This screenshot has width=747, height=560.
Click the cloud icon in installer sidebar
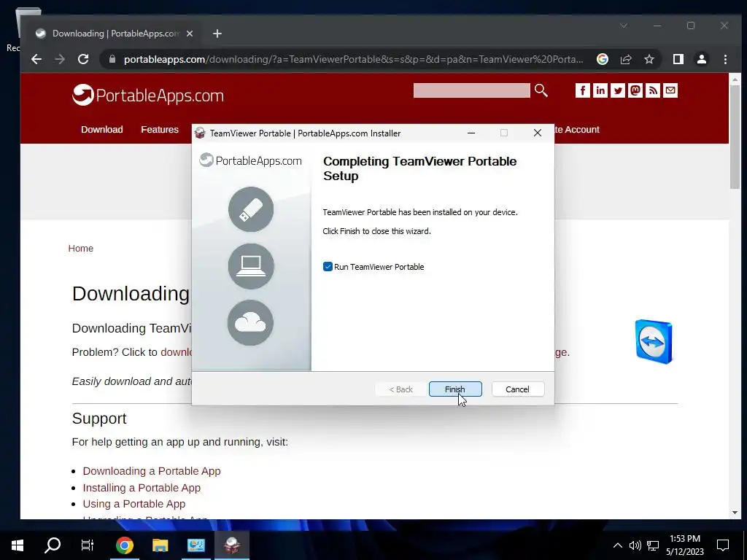click(251, 323)
